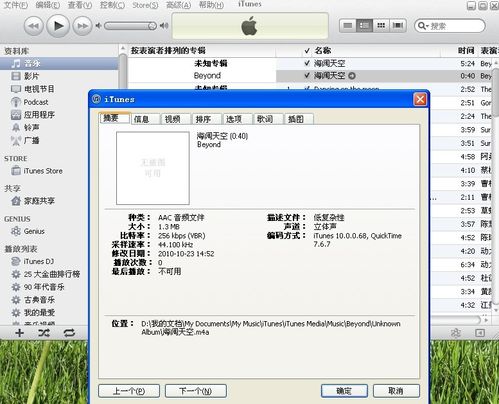Uncheck the 5:24 海阔天空 song checkbox
Viewport: 499px width, 404px height.
tap(307, 63)
